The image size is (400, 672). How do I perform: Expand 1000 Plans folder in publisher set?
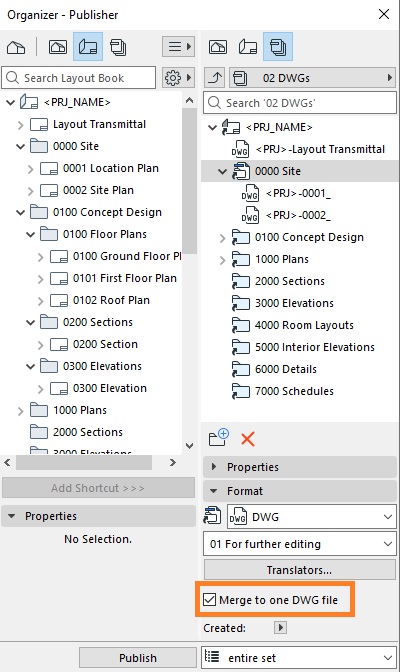[222, 259]
